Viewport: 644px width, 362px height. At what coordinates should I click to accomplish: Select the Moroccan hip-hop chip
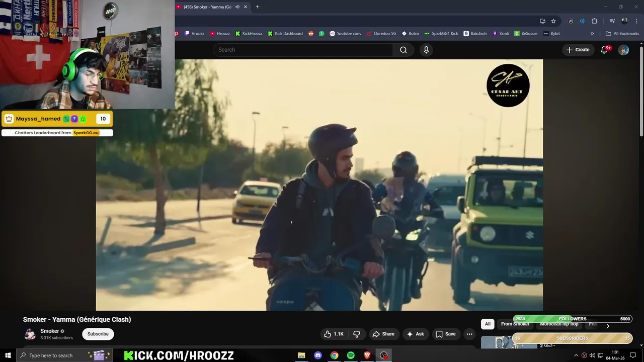click(x=559, y=324)
